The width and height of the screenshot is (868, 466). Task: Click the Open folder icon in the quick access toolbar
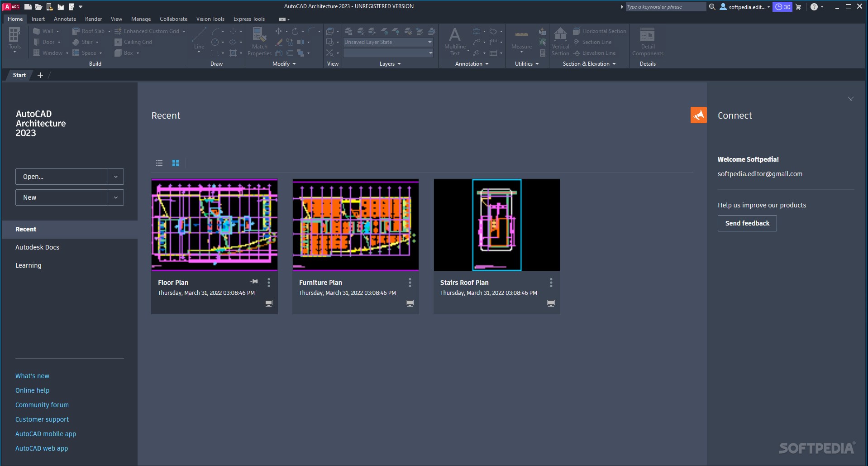click(39, 7)
